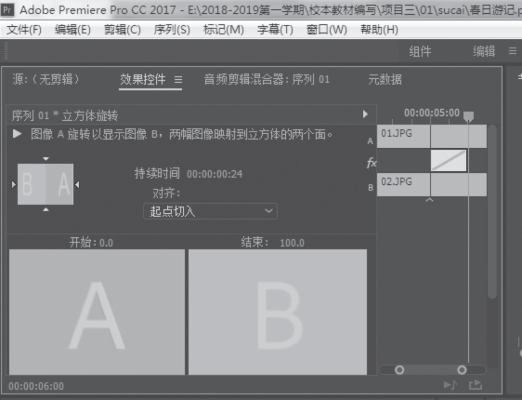Open the 标记(M) menu

coord(224,30)
